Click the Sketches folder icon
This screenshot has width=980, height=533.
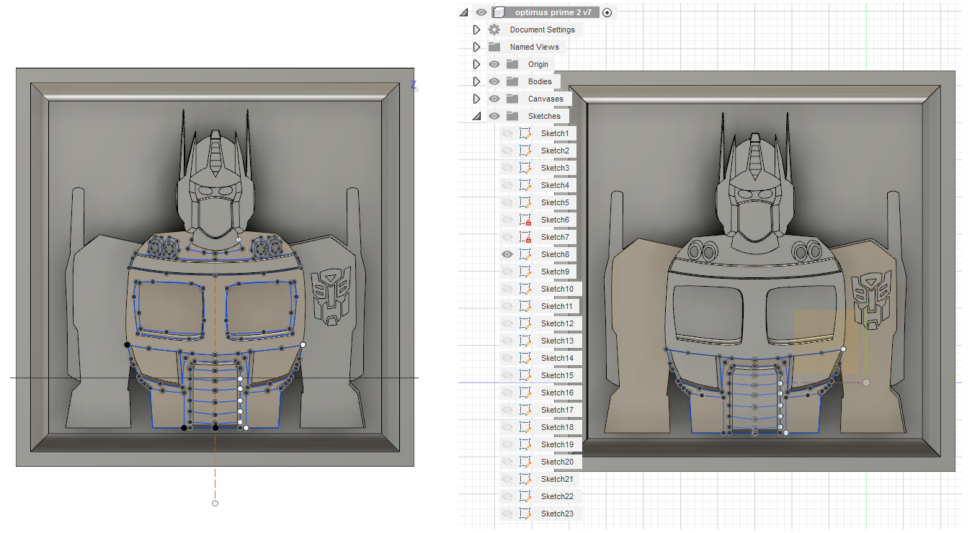pos(512,116)
